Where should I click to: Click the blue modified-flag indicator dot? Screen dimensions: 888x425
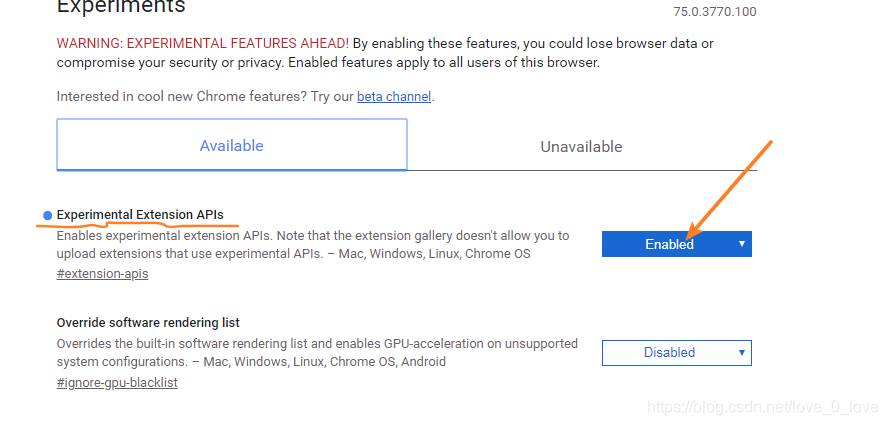pyautogui.click(x=48, y=215)
